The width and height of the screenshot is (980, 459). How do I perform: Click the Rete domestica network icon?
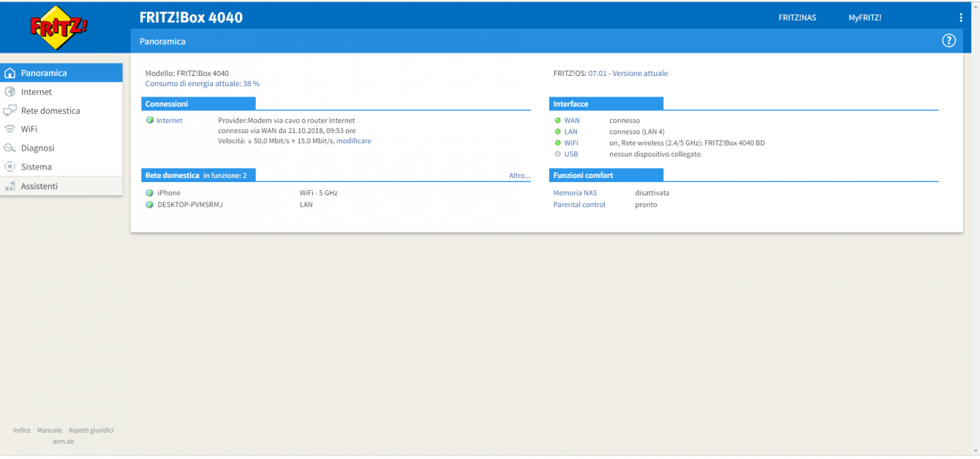10,111
